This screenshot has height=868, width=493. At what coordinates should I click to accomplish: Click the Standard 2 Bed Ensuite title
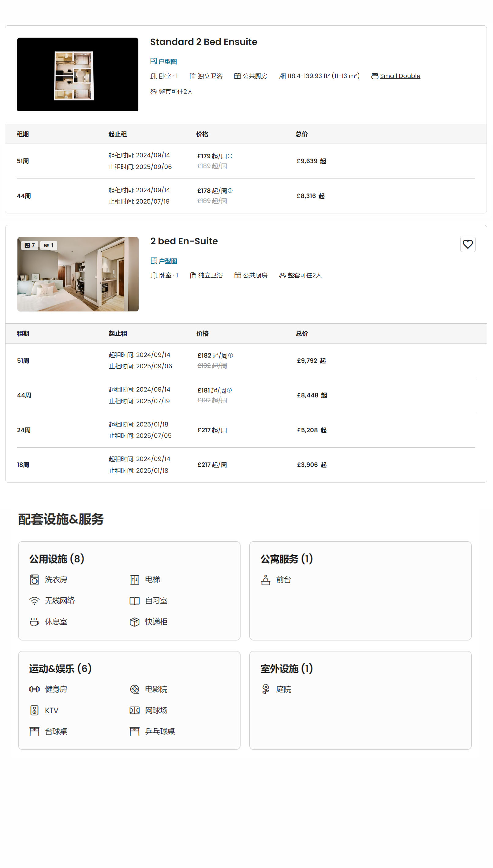[204, 42]
